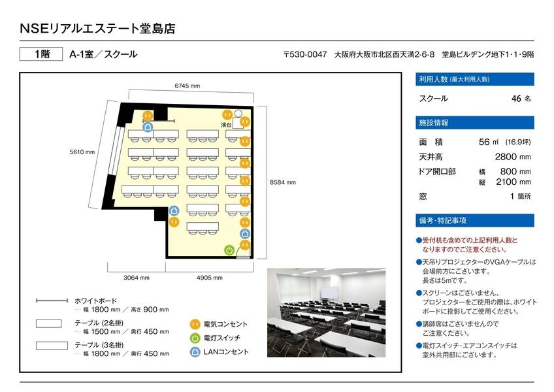
Task: Expand the 備考・特記事項 section header
Action: pos(475,220)
